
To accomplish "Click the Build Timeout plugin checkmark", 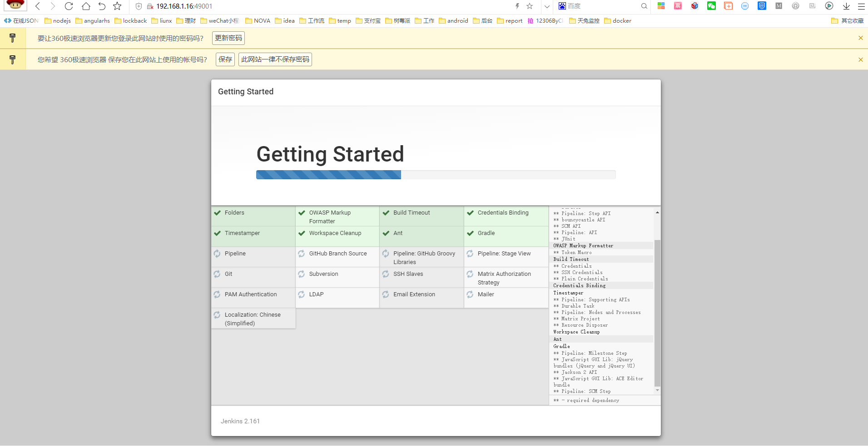I will pos(386,213).
